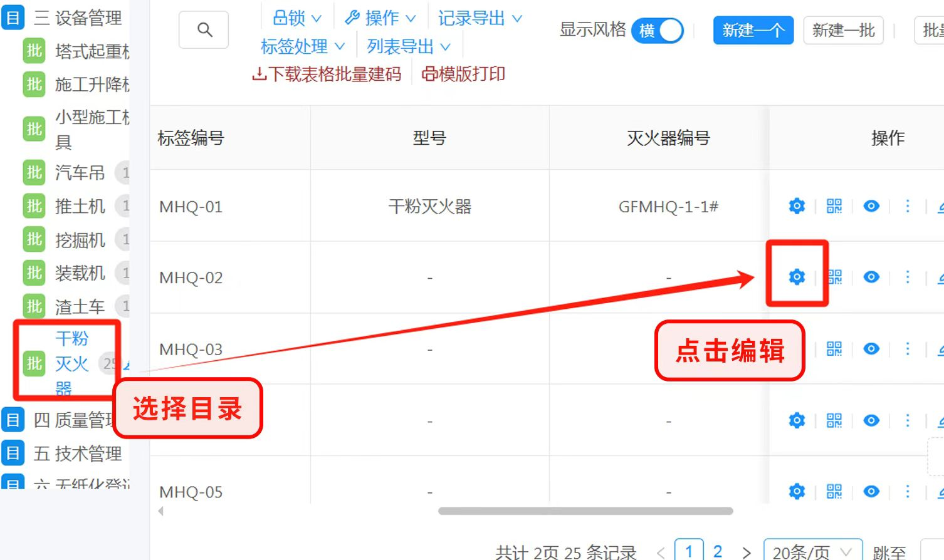This screenshot has height=560, width=944.
Task: Click the three-dot more icon on row MHQ-03
Action: click(908, 349)
